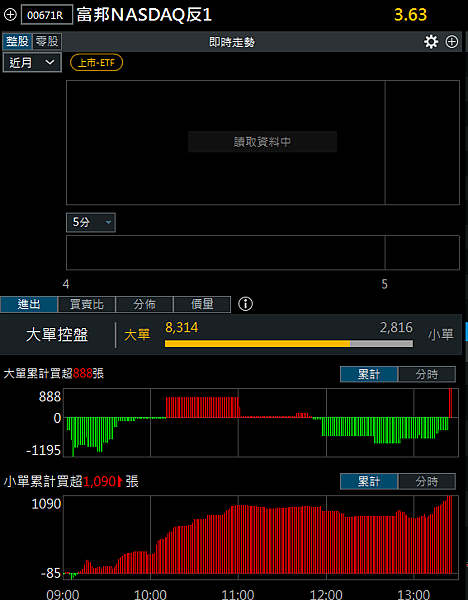Switch to the 買賣比 tab
The image size is (468, 600).
coord(87,305)
